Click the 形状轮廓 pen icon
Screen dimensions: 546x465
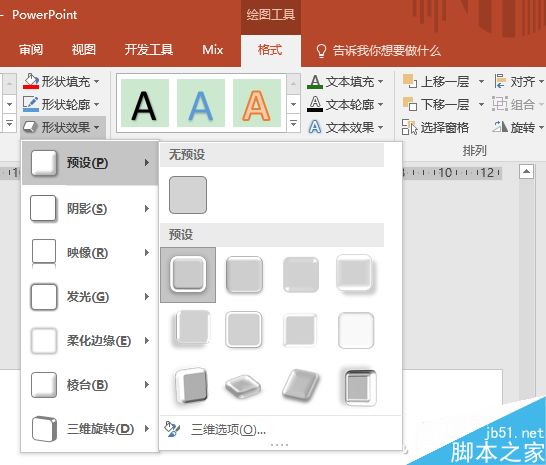(x=31, y=104)
